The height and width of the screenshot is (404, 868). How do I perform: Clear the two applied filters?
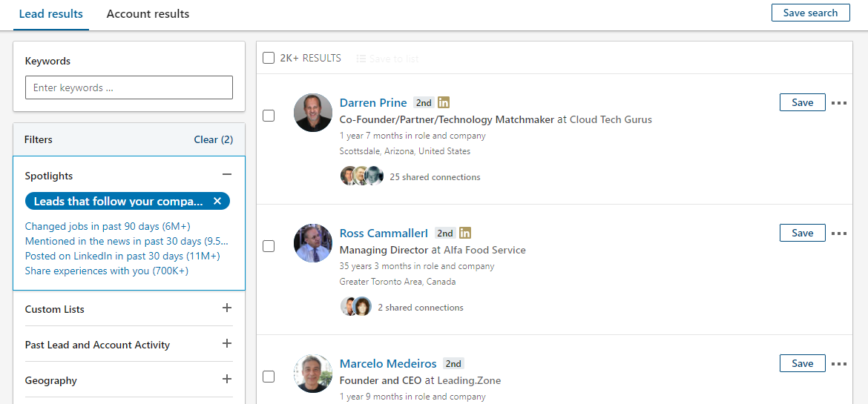pos(213,139)
